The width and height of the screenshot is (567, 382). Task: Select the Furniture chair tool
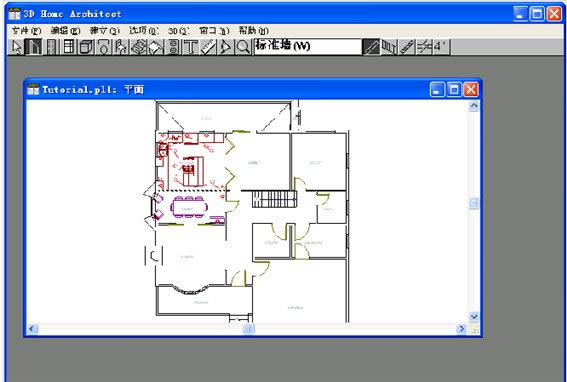click(121, 47)
